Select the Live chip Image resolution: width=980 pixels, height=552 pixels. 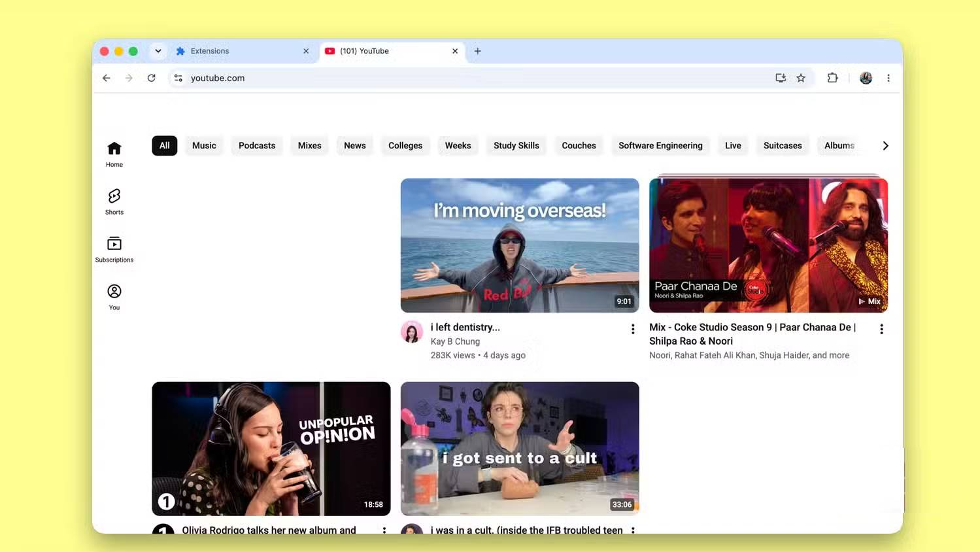point(734,145)
